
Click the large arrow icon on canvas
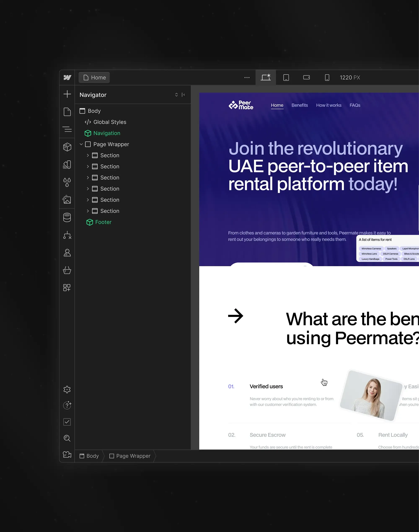[235, 316]
